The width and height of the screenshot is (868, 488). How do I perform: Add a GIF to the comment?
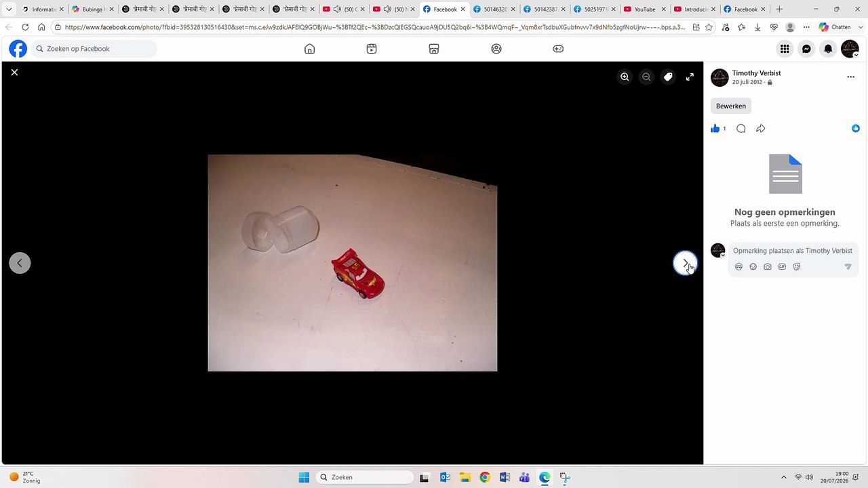click(x=782, y=267)
